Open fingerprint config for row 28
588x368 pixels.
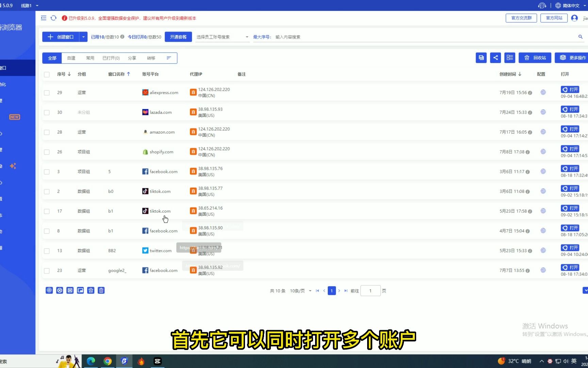[x=543, y=132]
